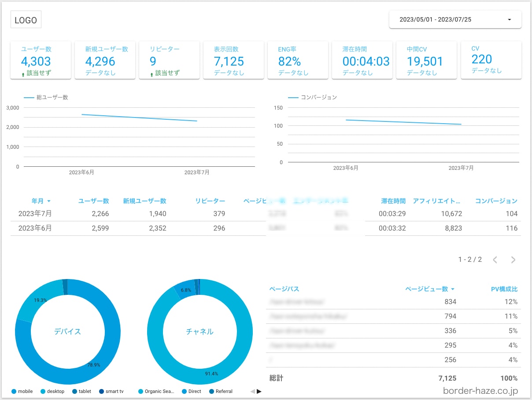
Task: Click the smart tv legend entry
Action: [x=111, y=391]
